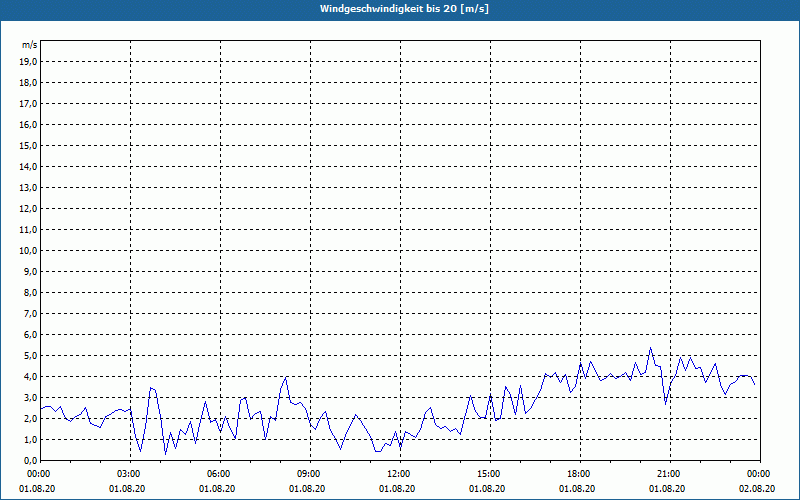800x500 pixels.
Task: Click the chart title Windgeschwindigkeit bis 20 [m/s]
Action: (404, 9)
